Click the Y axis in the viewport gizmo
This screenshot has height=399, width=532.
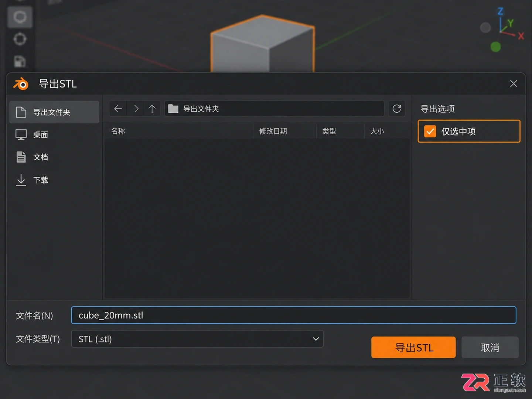pos(511,23)
